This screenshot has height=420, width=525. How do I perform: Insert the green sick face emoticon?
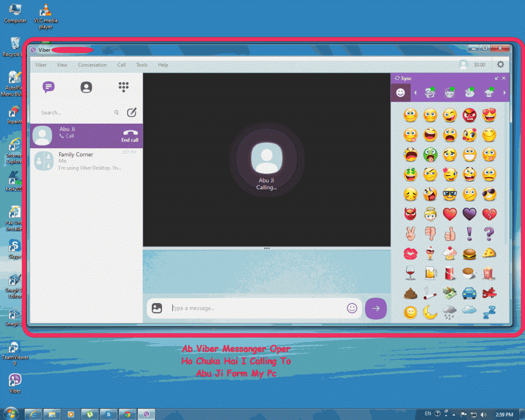click(x=430, y=155)
